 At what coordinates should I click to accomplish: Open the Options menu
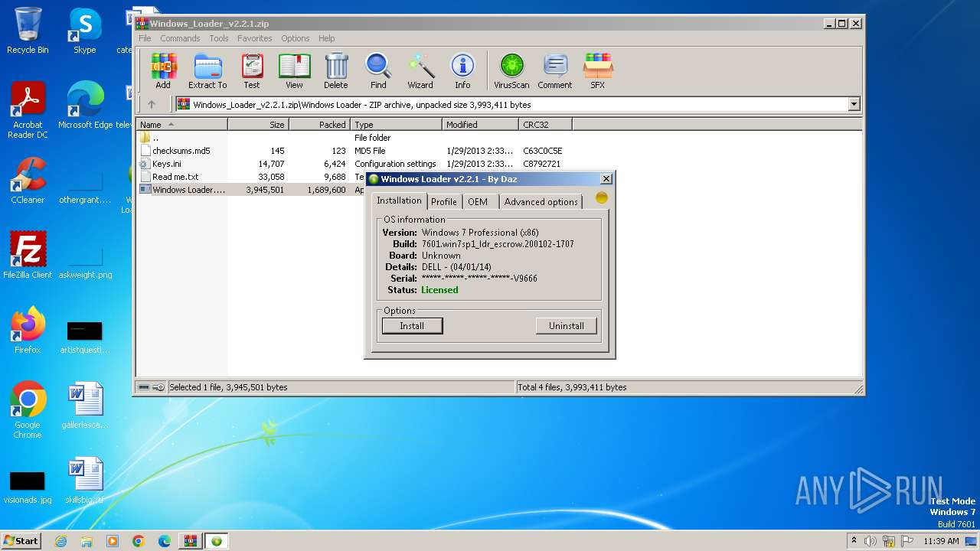tap(296, 38)
